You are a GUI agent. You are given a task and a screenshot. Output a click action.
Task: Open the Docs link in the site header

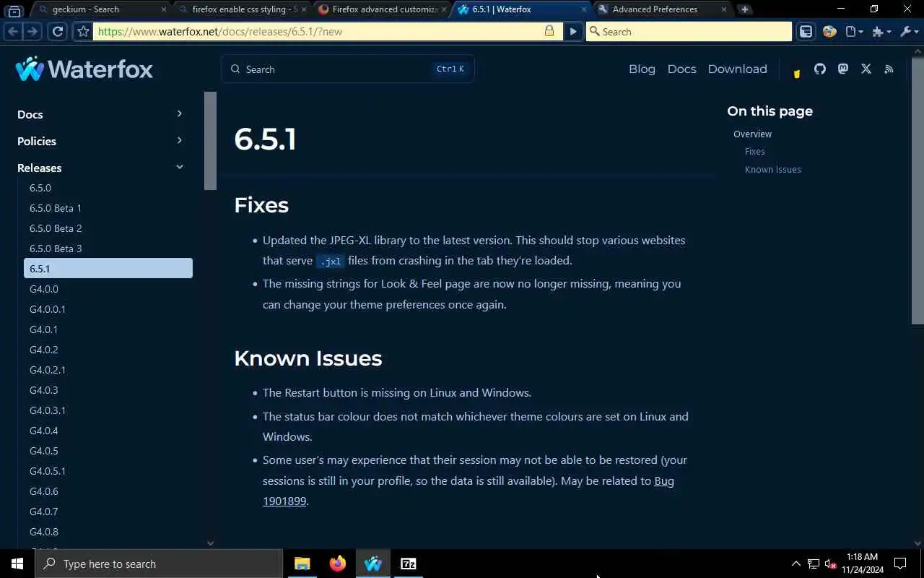(x=681, y=69)
